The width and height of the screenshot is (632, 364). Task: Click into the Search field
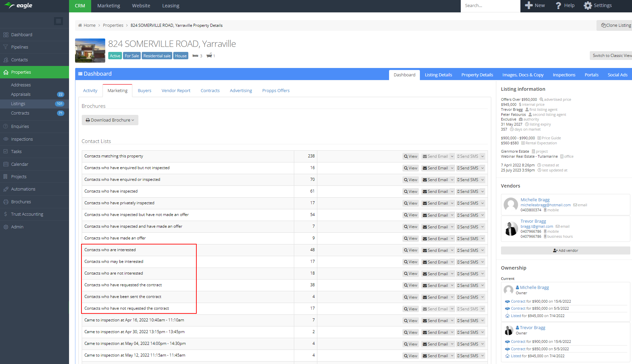click(490, 6)
